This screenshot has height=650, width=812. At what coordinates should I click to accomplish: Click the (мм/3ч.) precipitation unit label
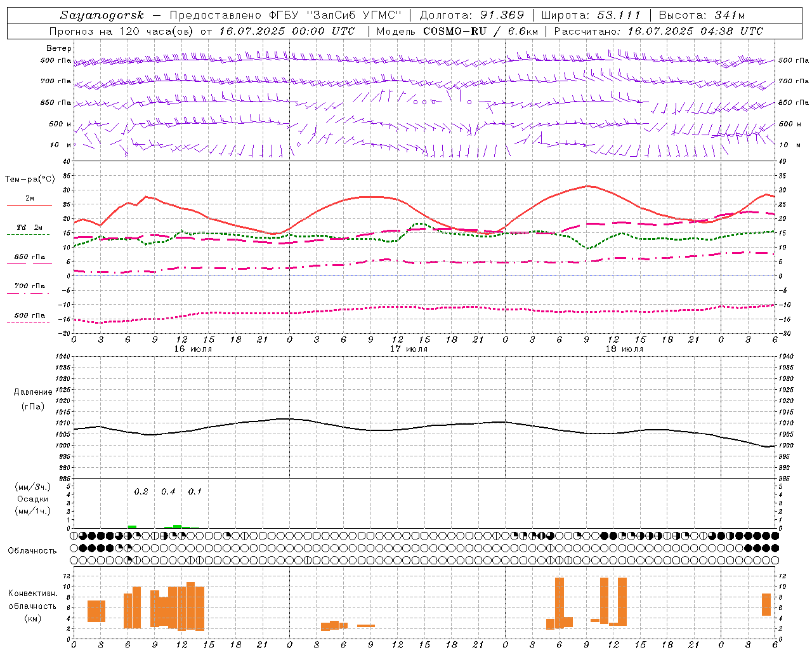click(x=33, y=487)
